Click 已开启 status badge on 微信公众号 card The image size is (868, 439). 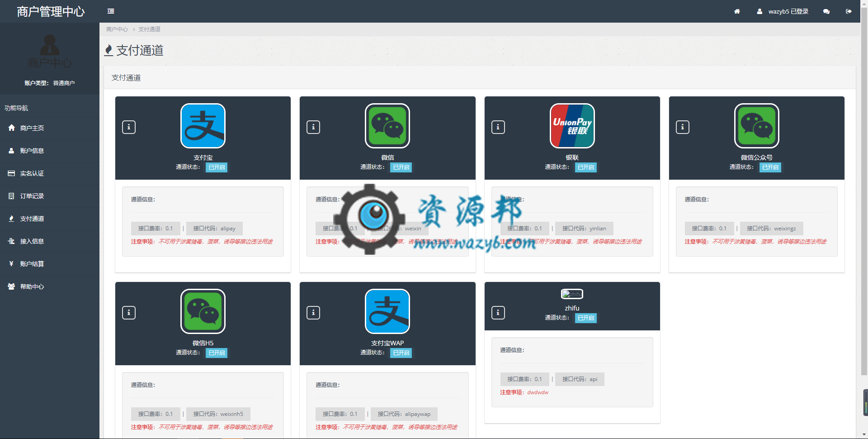coord(770,167)
